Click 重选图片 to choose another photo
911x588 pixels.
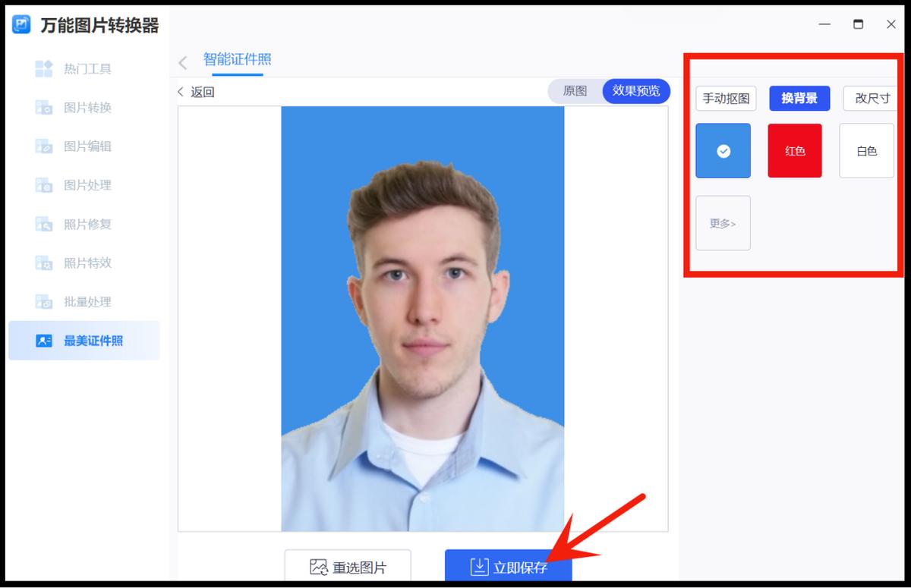pyautogui.click(x=348, y=565)
